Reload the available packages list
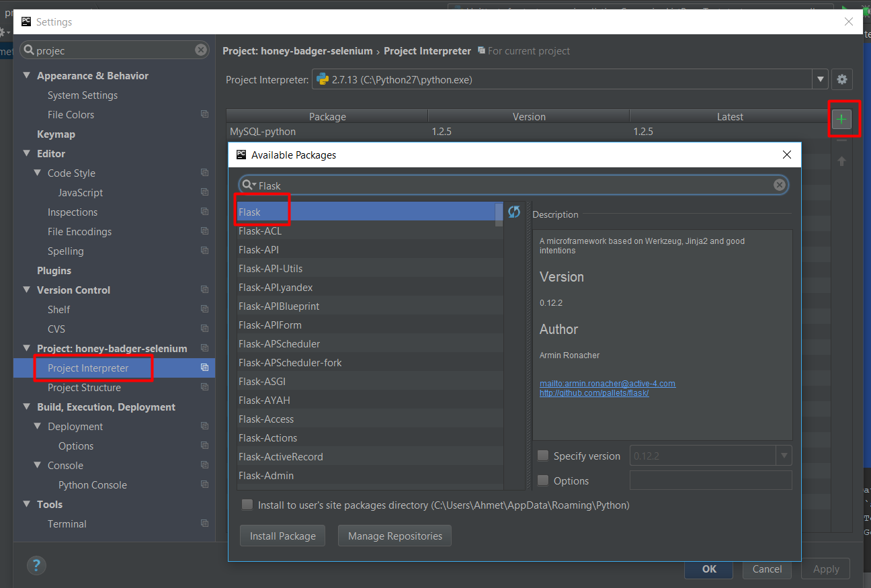This screenshot has height=588, width=871. point(514,212)
